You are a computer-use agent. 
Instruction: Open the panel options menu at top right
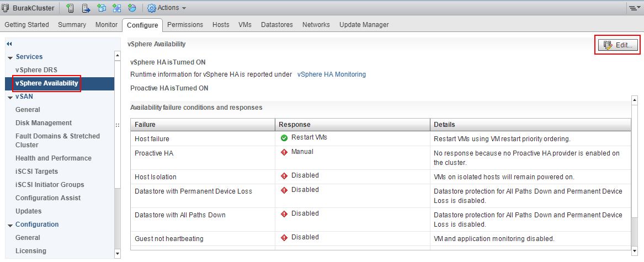pos(634,8)
